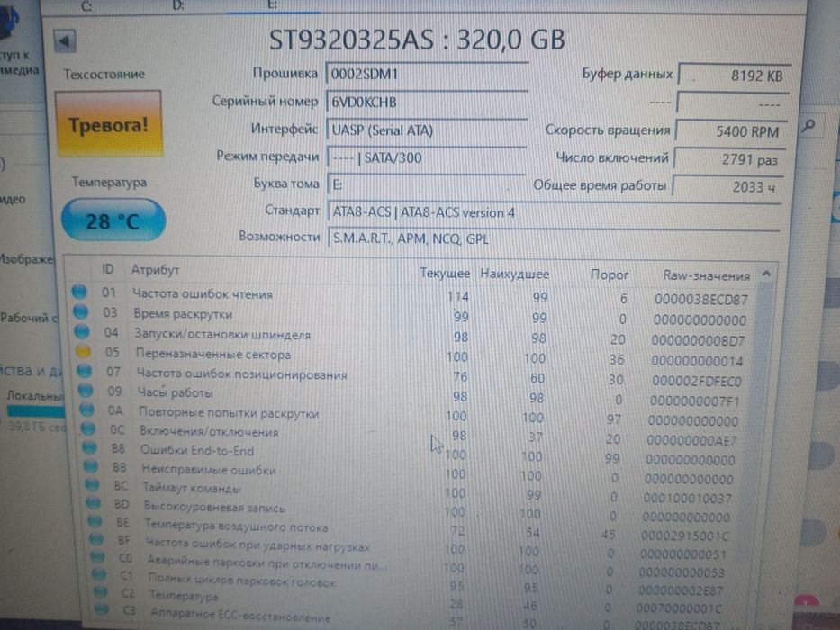Click blue status dot for attribute C0
The width and height of the screenshot is (840, 630).
pos(97,556)
